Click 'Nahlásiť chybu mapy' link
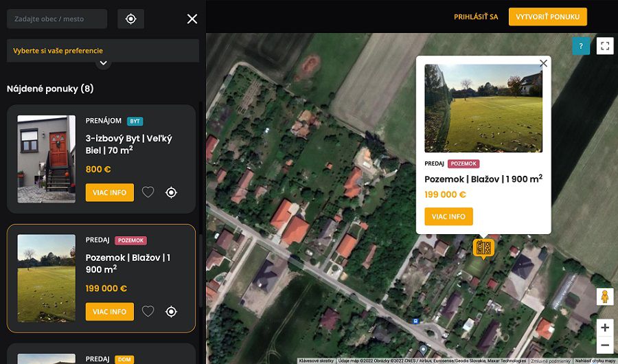 point(595,361)
